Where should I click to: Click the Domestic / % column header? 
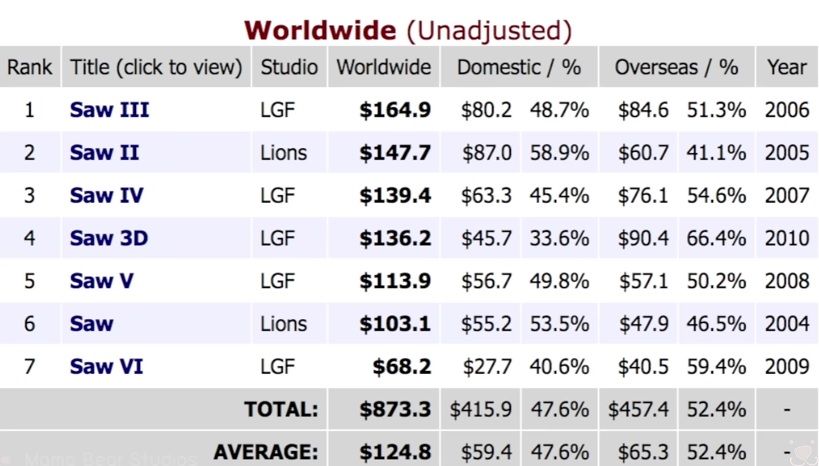(x=519, y=67)
